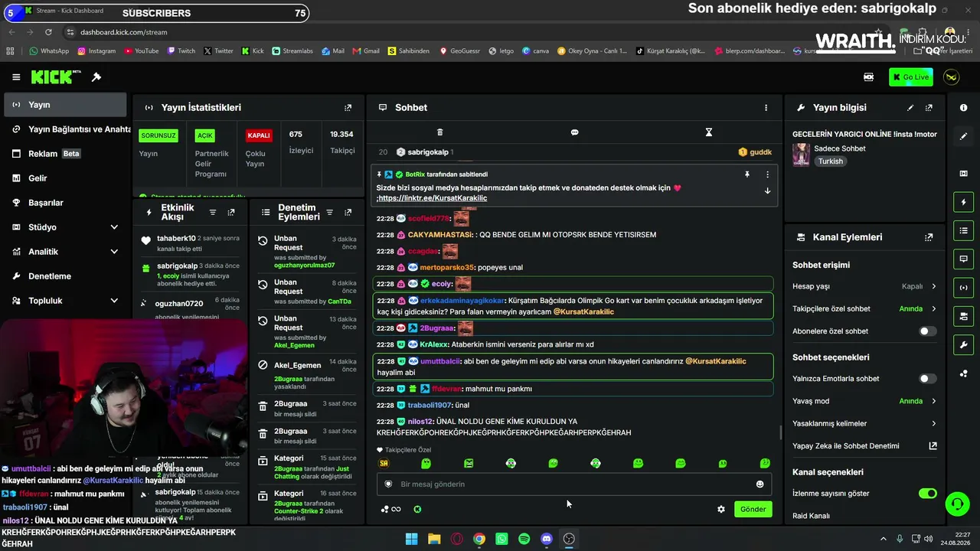Image resolution: width=980 pixels, height=551 pixels.
Task: Open File Explorer from the Windows taskbar
Action: (x=434, y=539)
